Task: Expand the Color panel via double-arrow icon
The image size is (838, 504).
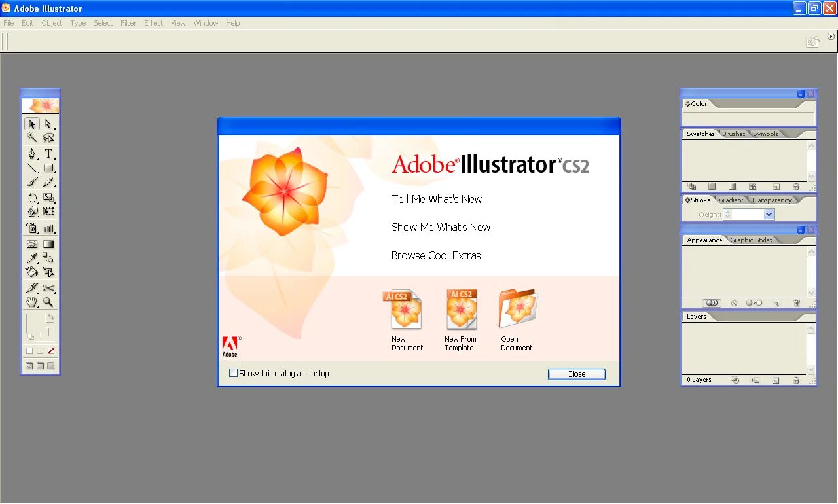Action: (687, 104)
